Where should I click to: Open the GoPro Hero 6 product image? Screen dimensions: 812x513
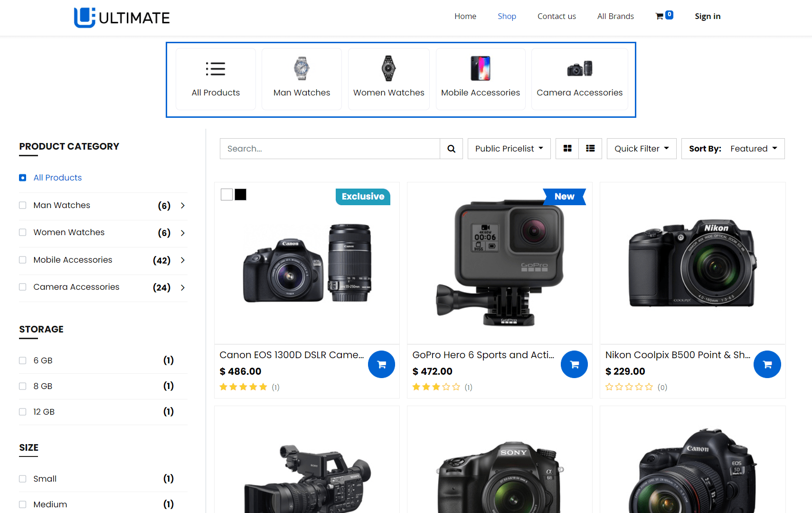pos(500,263)
